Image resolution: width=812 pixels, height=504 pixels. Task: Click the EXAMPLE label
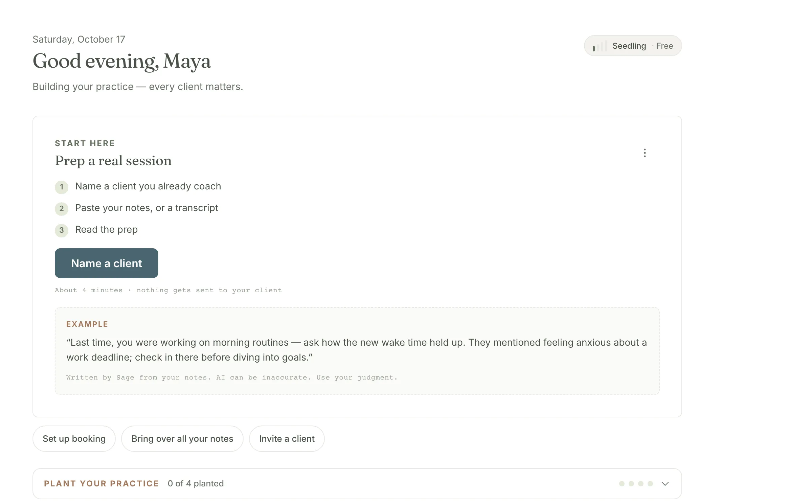point(87,324)
